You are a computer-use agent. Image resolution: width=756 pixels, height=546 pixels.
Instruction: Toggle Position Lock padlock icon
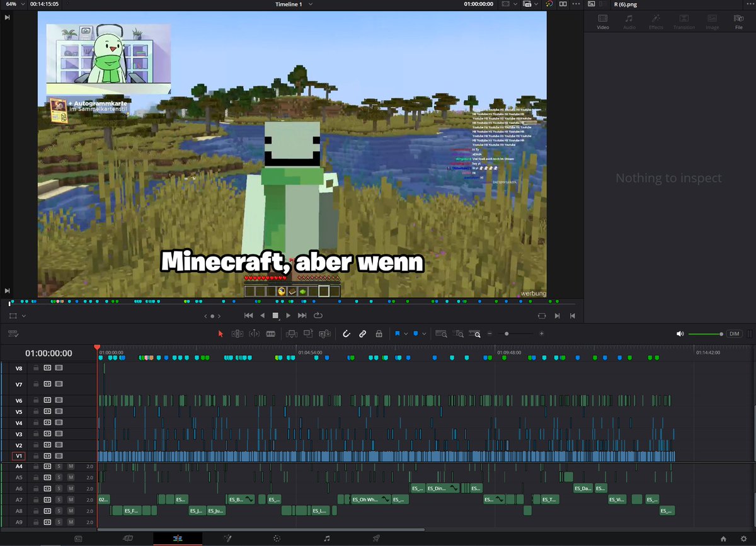pos(379,334)
